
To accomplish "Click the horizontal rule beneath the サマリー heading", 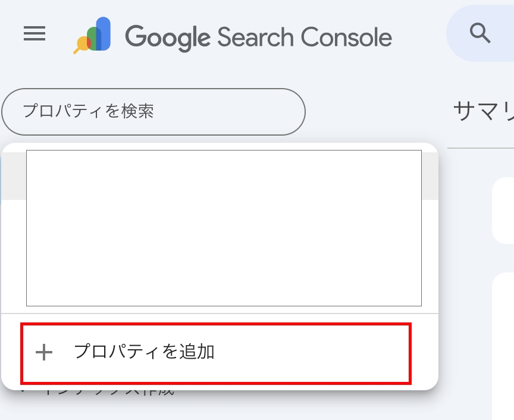I will [480, 148].
